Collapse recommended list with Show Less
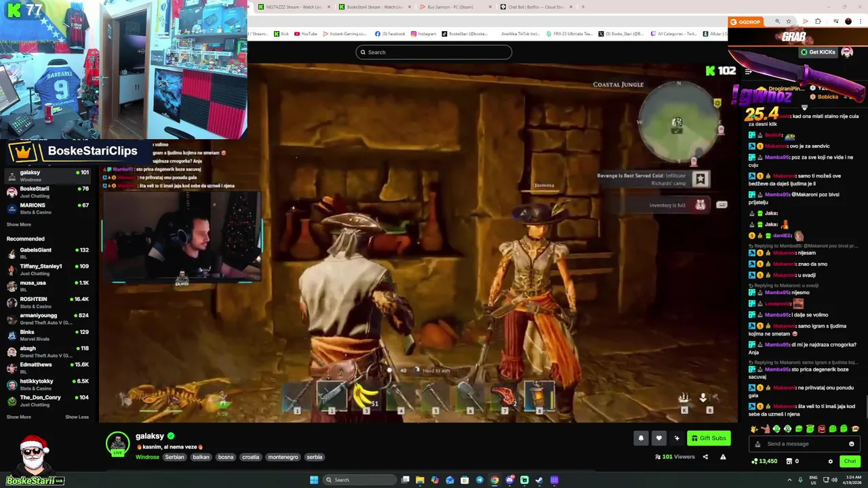 point(77,417)
